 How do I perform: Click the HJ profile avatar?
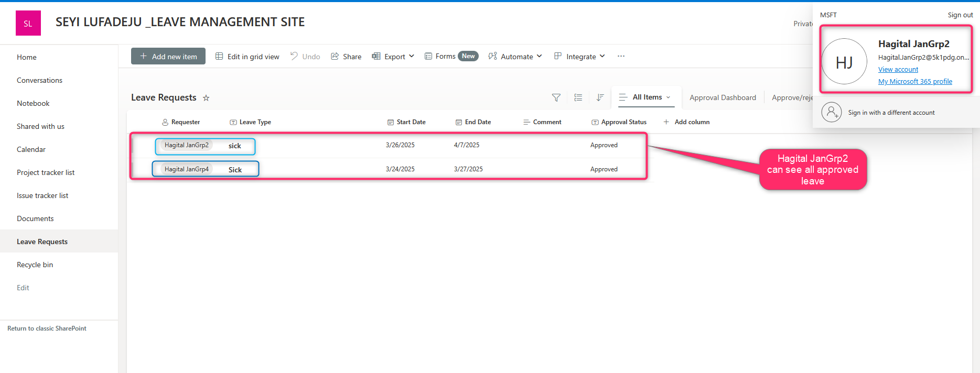pyautogui.click(x=844, y=62)
